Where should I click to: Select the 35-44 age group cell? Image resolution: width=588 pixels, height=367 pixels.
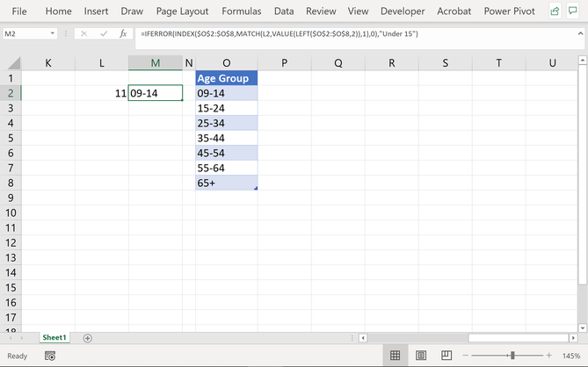(227, 138)
